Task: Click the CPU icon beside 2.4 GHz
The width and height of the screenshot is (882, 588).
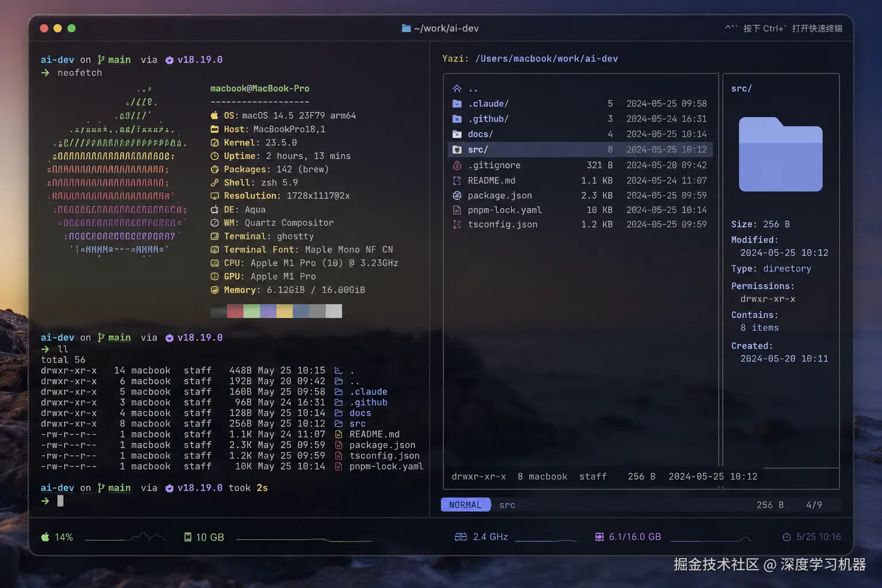Action: coord(461,537)
